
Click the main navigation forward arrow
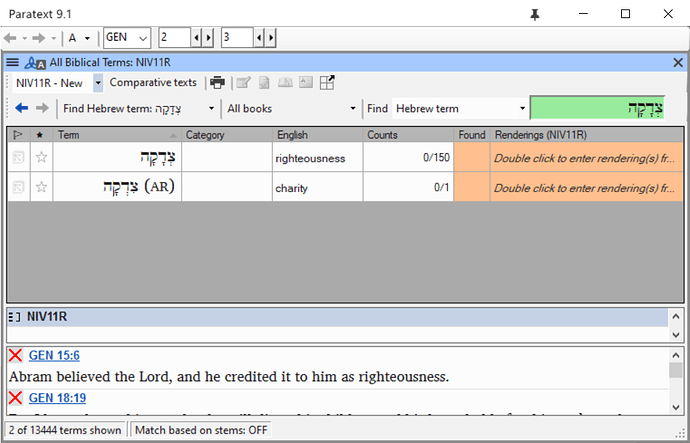39,38
